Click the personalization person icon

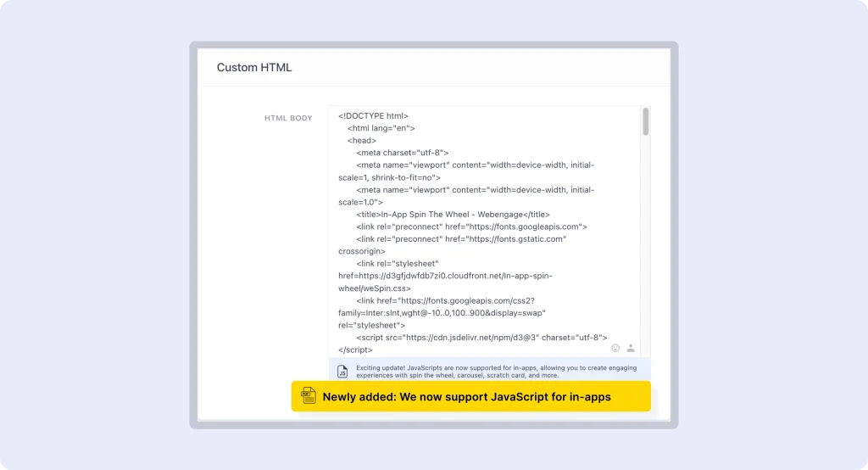[631, 348]
